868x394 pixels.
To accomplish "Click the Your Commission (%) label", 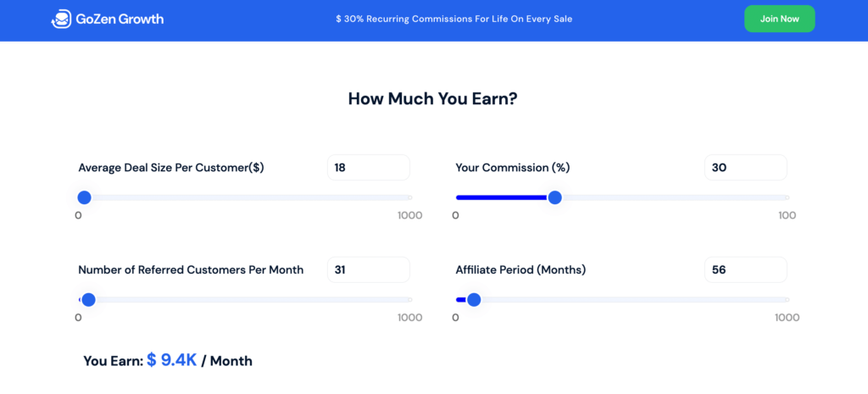I will click(x=513, y=168).
